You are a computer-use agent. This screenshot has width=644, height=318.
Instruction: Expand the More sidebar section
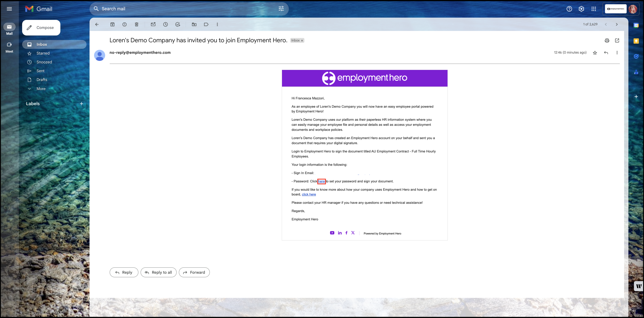point(41,89)
